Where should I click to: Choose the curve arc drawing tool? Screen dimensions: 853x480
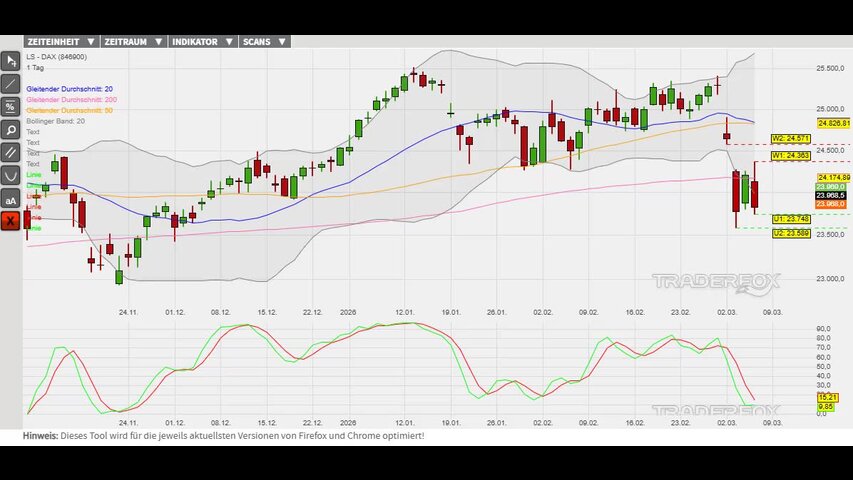coord(11,176)
